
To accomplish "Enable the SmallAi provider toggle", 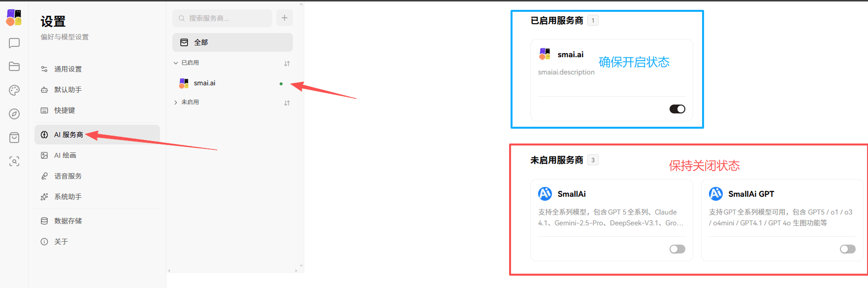I will (x=677, y=249).
